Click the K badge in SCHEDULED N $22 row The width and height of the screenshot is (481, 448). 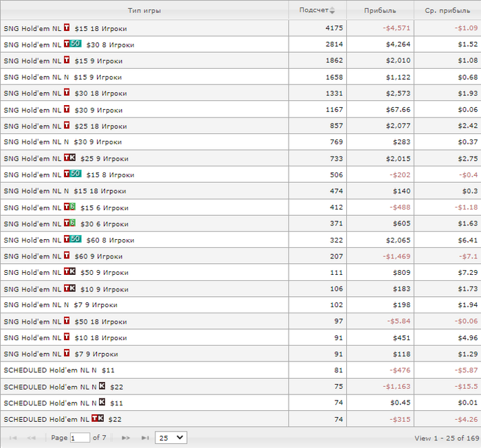[102, 385]
